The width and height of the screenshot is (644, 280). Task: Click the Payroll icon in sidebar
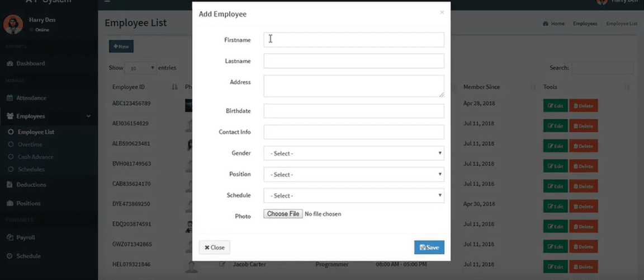pos(10,237)
